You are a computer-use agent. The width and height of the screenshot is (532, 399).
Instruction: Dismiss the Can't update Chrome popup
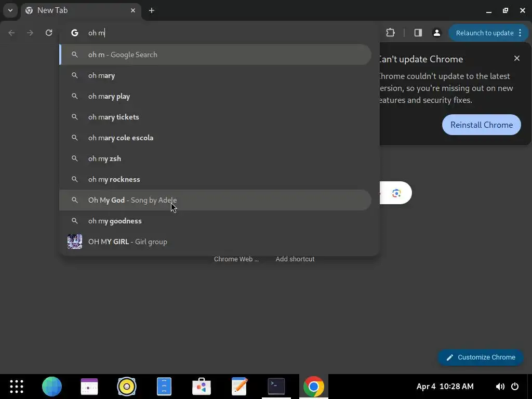(x=517, y=58)
